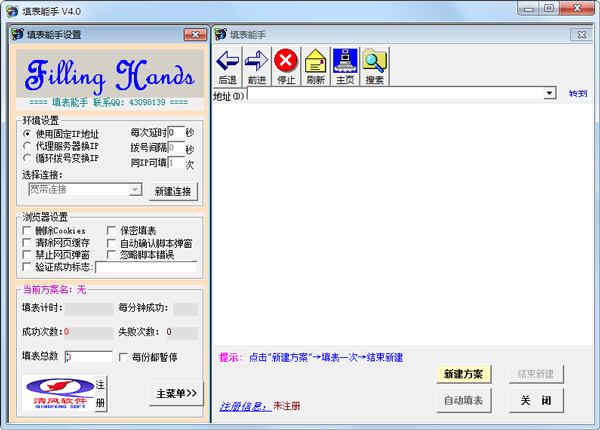The image size is (600, 430).
Task: Click the 验证成功标志 text field
Action: click(146, 267)
